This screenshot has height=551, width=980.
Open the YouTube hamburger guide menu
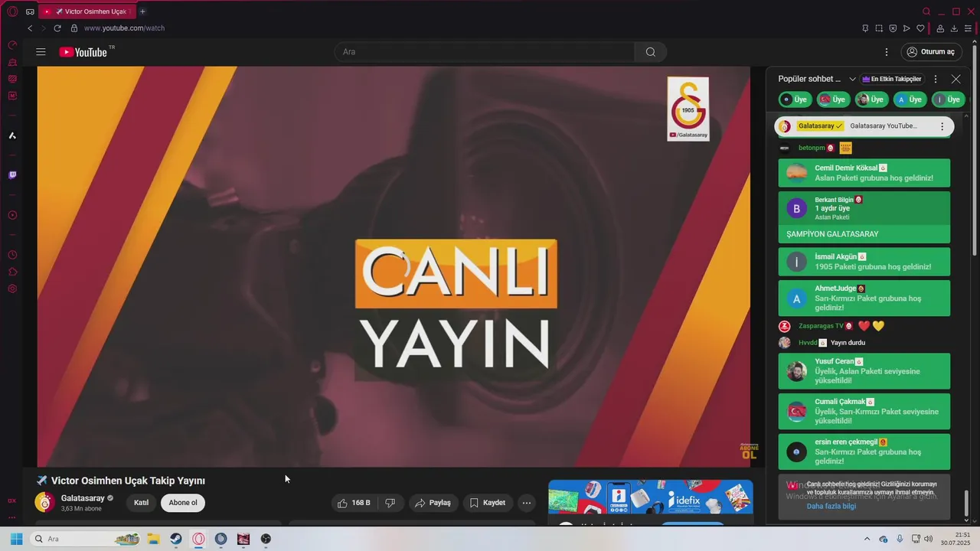pos(41,52)
